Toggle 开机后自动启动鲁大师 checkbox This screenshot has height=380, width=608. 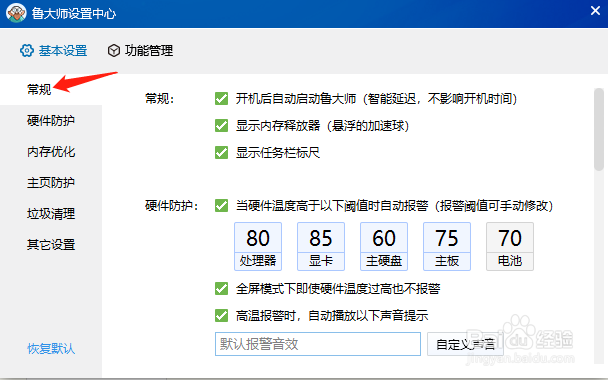(x=221, y=98)
